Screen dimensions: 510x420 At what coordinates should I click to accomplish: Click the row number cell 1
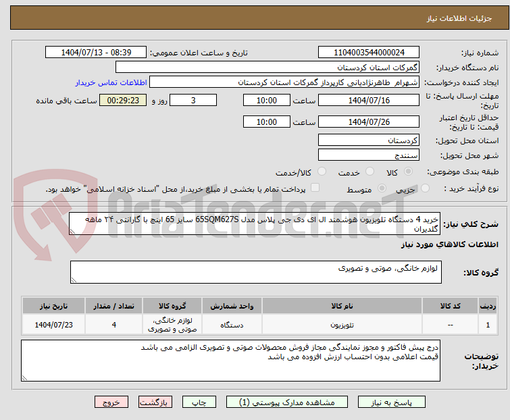(488, 325)
